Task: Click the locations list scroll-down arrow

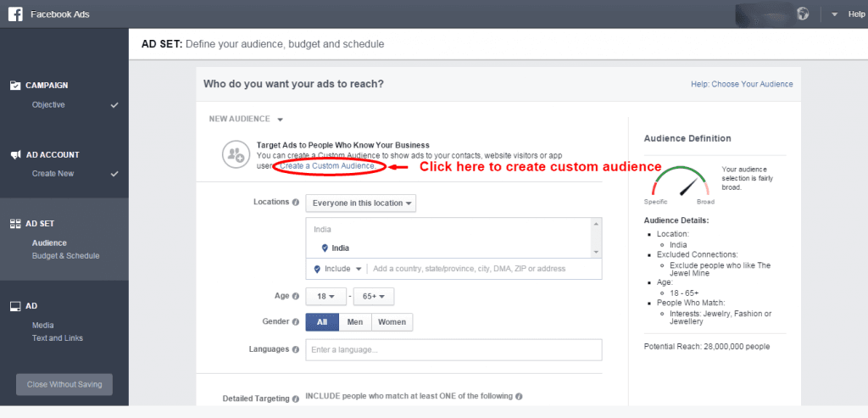Action: (x=596, y=252)
